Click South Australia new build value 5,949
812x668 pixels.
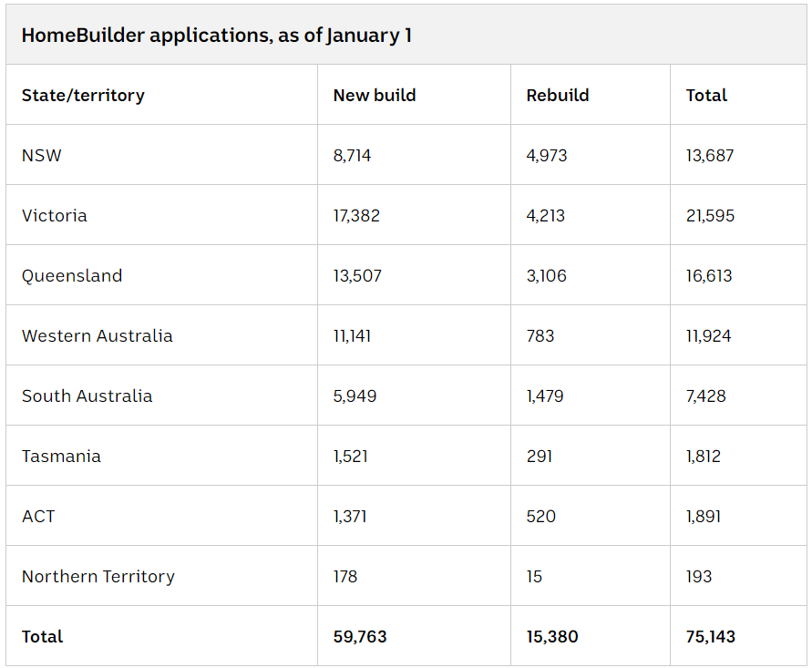(x=355, y=396)
